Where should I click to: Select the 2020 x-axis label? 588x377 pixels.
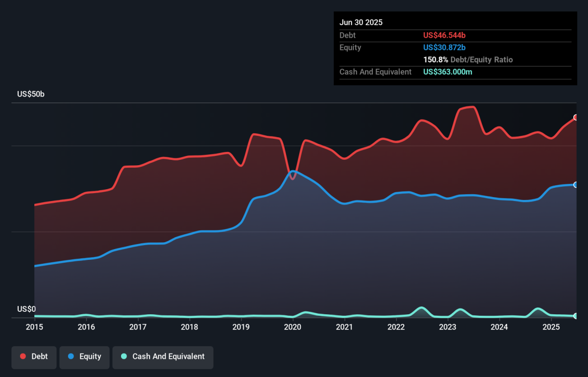pos(293,327)
